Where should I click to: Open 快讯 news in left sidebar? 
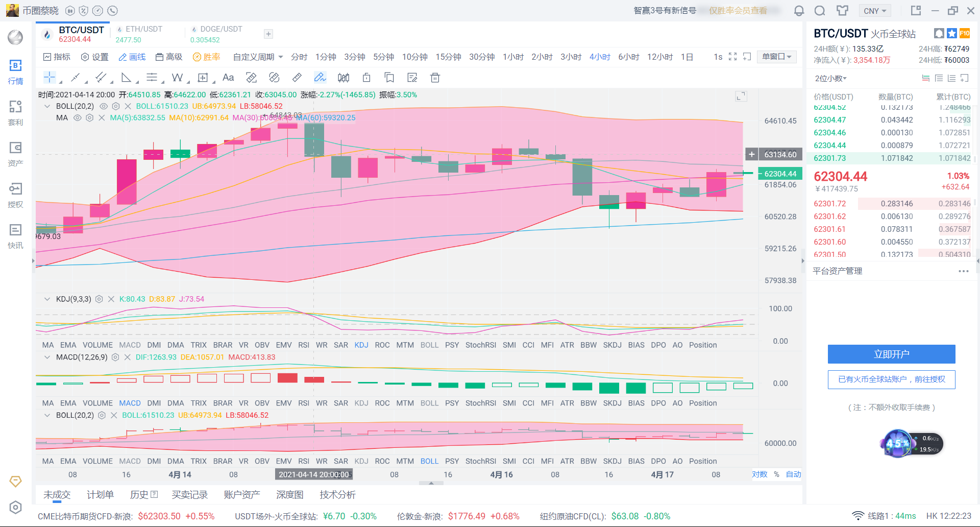click(16, 236)
